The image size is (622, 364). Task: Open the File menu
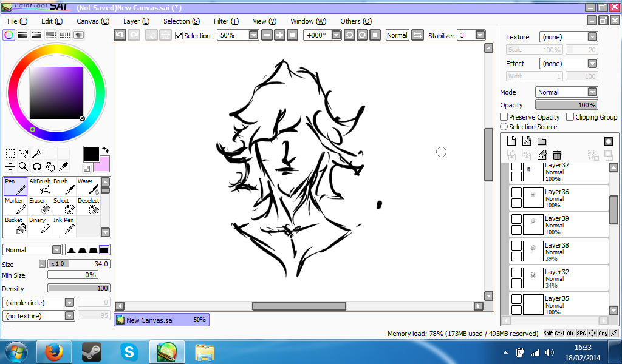pyautogui.click(x=18, y=21)
